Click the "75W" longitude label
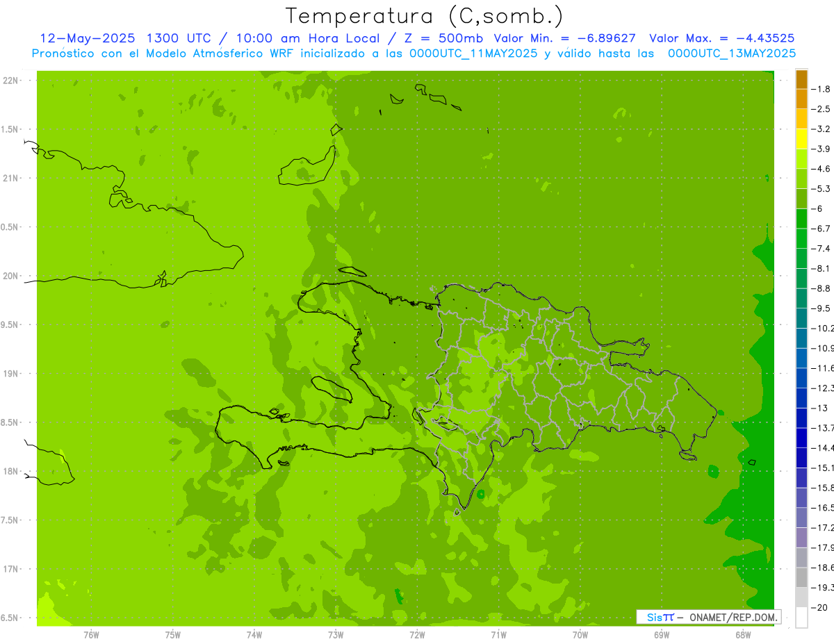This screenshot has height=644, width=834. coord(172,635)
